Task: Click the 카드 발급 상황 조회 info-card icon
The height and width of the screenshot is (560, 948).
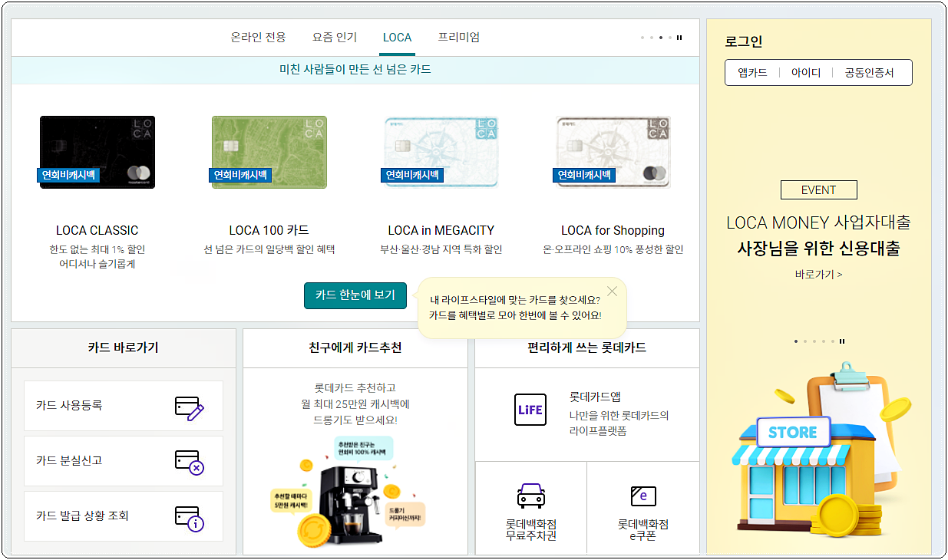Action: click(x=189, y=518)
